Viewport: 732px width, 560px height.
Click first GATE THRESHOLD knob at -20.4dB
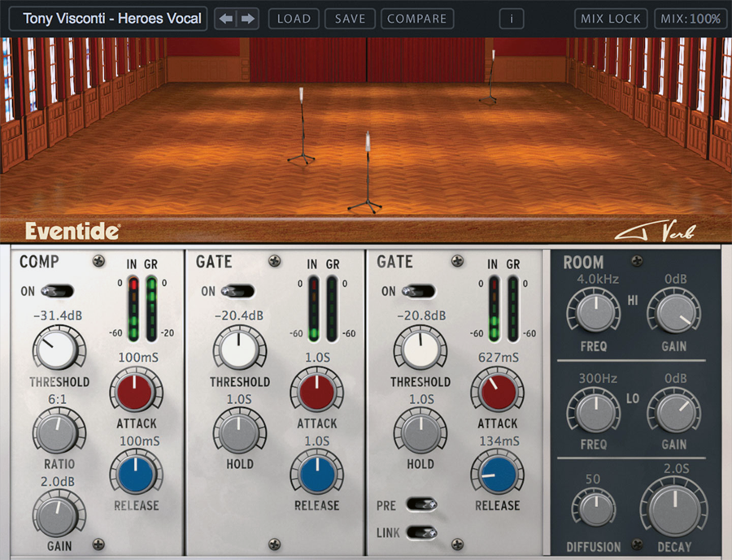coord(239,349)
